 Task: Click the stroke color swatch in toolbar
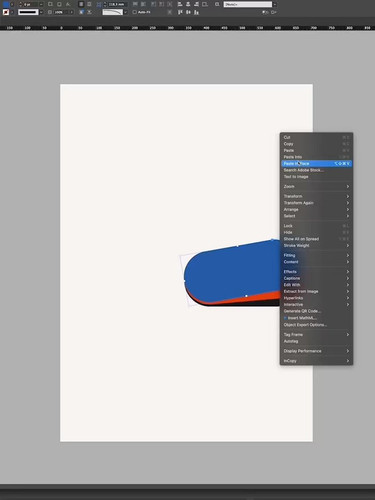click(x=6, y=12)
